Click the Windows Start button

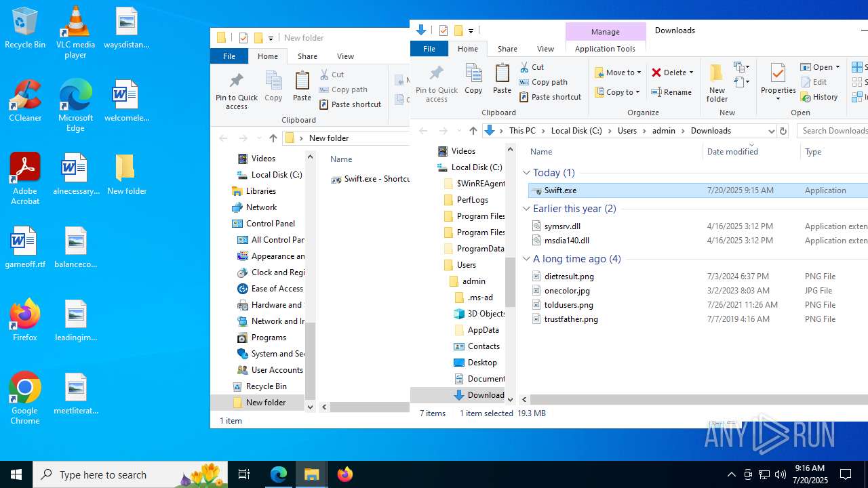[16, 474]
